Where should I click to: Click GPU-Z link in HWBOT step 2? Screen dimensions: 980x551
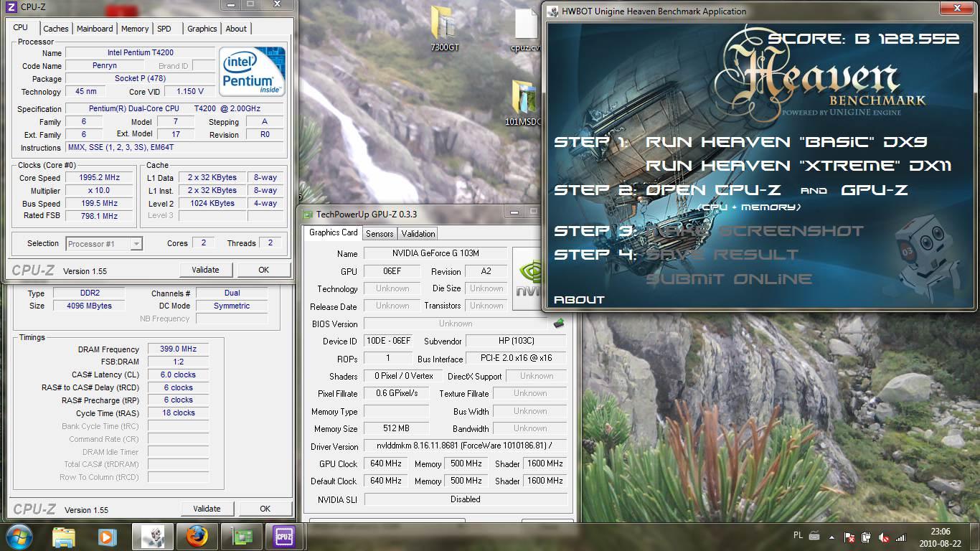point(875,190)
